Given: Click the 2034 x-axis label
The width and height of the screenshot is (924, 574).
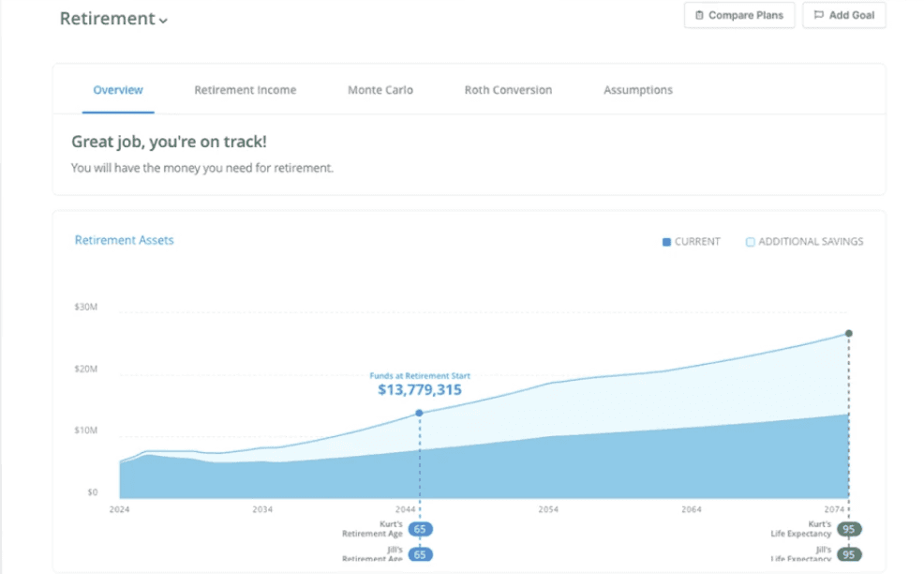Looking at the screenshot, I should (x=262, y=509).
